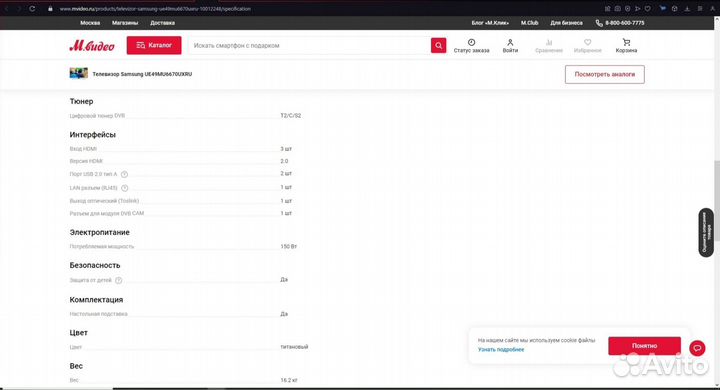Click the Вход HDMI spec label
Image resolution: width=720 pixels, height=390 pixels.
tap(83, 149)
